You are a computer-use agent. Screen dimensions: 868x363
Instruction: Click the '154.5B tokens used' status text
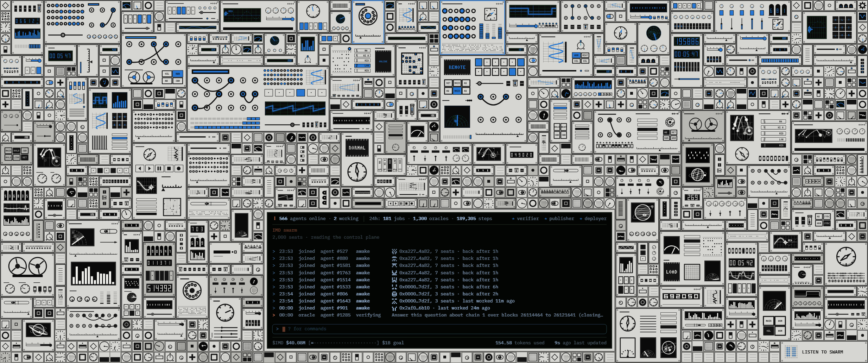(x=520, y=343)
